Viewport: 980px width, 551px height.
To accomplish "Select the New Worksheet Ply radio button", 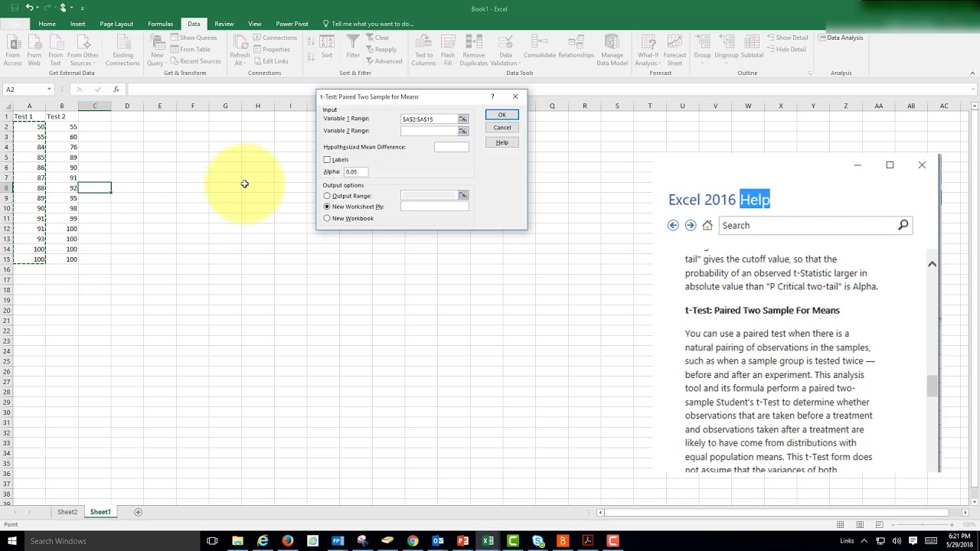I will 327,207.
